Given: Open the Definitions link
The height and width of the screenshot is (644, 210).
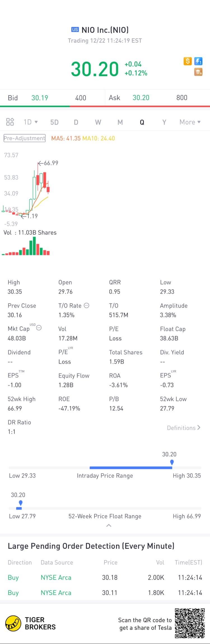Looking at the screenshot, I should pyautogui.click(x=184, y=428).
